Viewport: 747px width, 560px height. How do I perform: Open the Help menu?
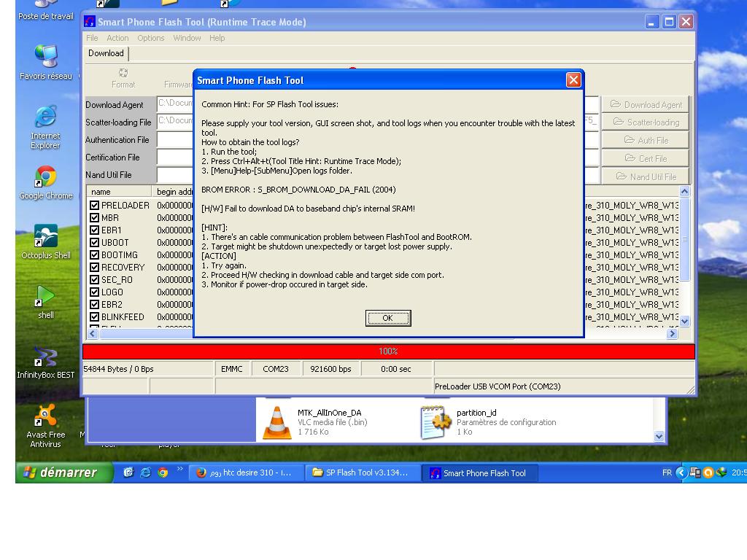(217, 38)
